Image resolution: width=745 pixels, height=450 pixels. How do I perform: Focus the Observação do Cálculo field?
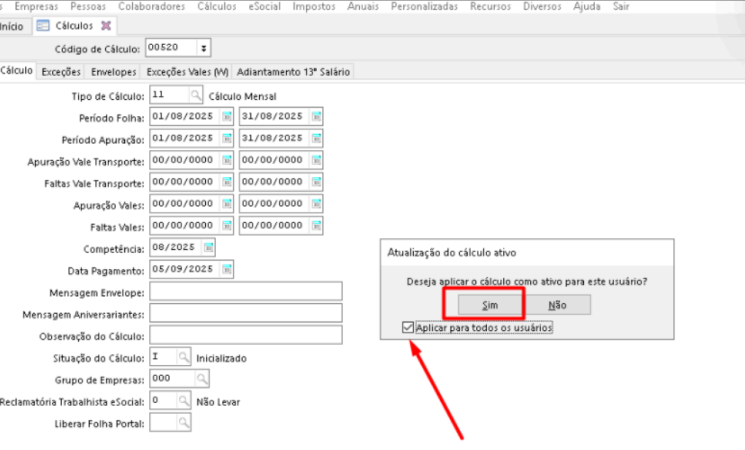pyautogui.click(x=245, y=335)
